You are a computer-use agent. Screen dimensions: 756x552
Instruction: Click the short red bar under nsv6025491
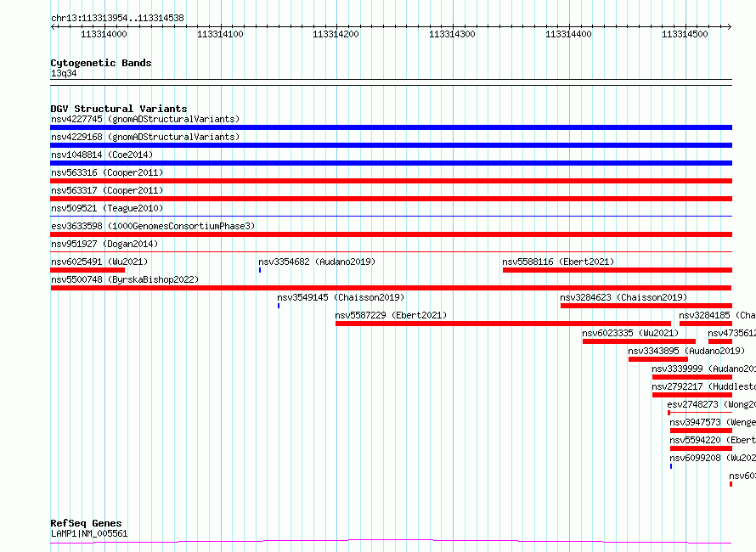pyautogui.click(x=87, y=270)
